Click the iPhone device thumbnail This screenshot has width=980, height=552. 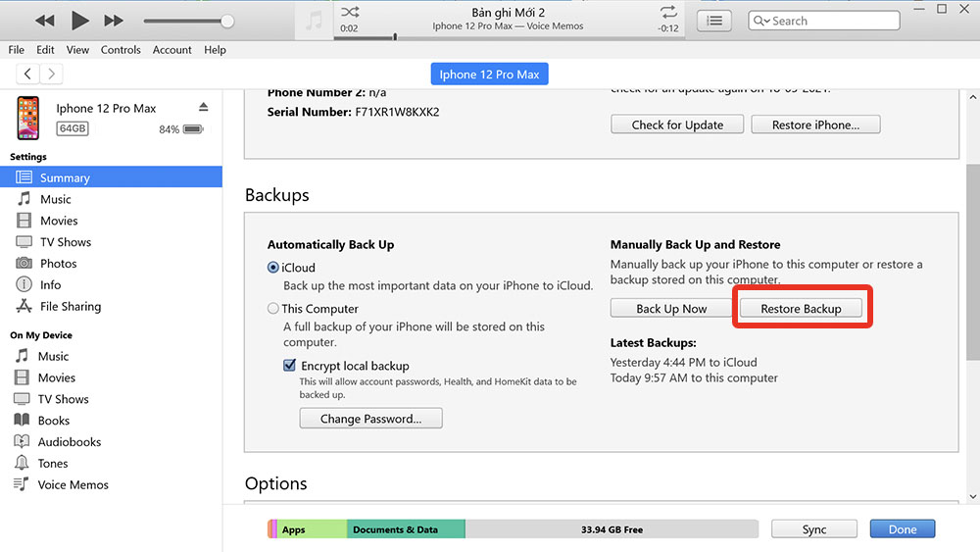point(27,119)
